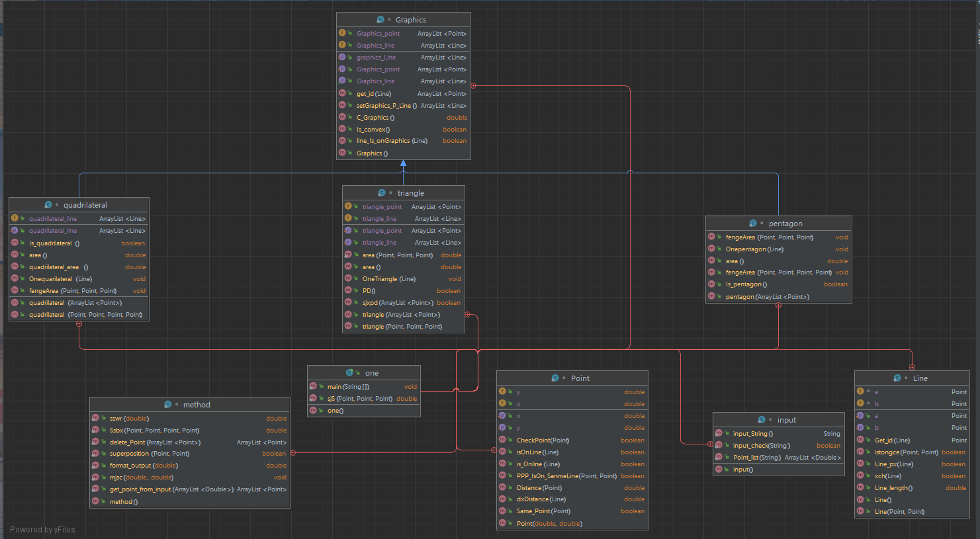980x539 pixels.
Task: Select xch(Line) method in Line
Action: click(888, 476)
